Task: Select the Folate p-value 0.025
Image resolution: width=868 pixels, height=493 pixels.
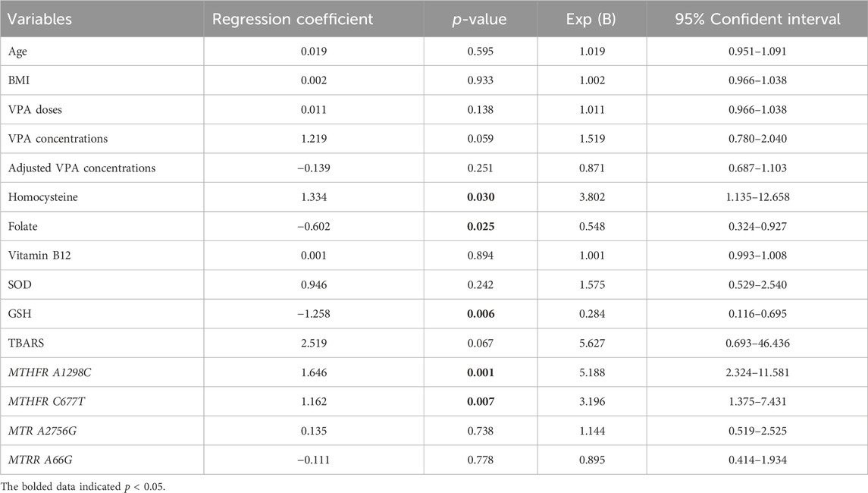Action: click(x=481, y=226)
